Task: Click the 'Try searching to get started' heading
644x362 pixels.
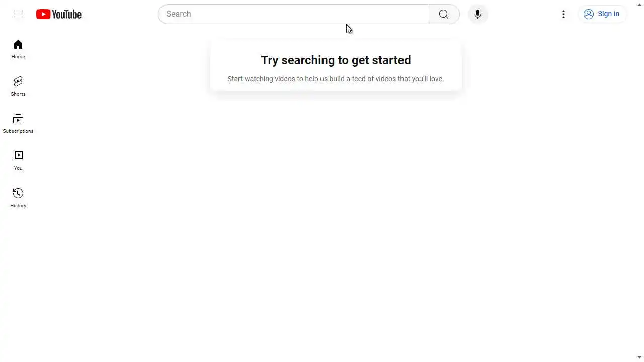Action: tap(336, 60)
